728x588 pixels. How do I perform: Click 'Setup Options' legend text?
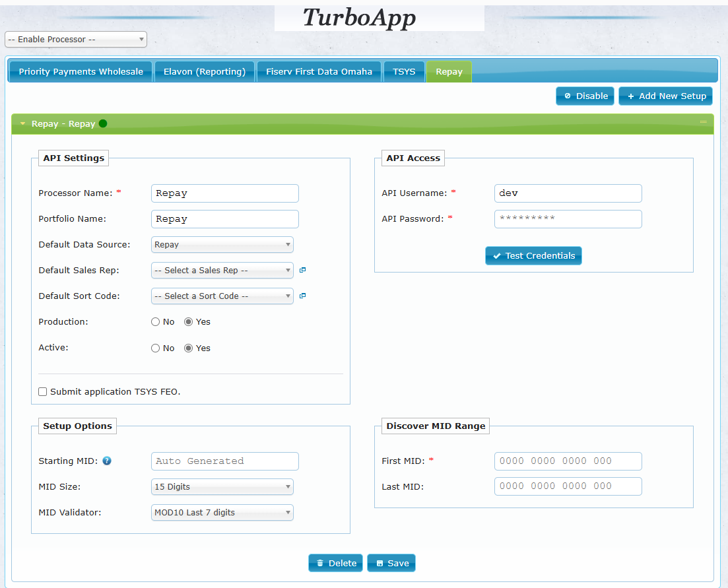[77, 426]
